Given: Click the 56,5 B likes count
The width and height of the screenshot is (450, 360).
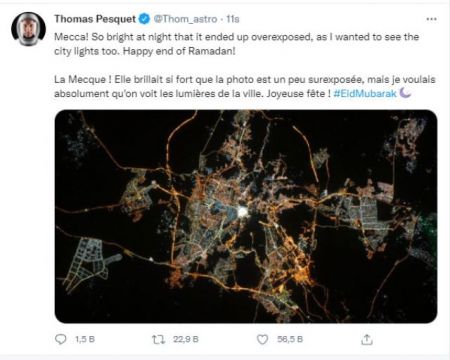Looking at the screenshot, I should pos(290,339).
